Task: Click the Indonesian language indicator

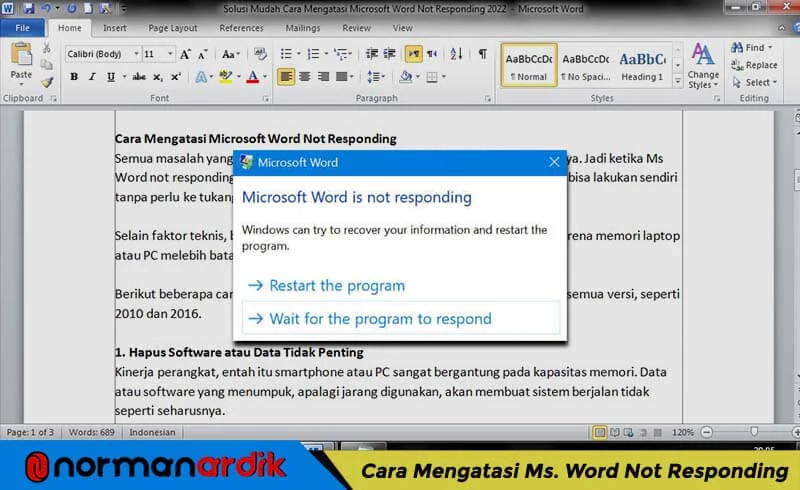Action: [152, 432]
